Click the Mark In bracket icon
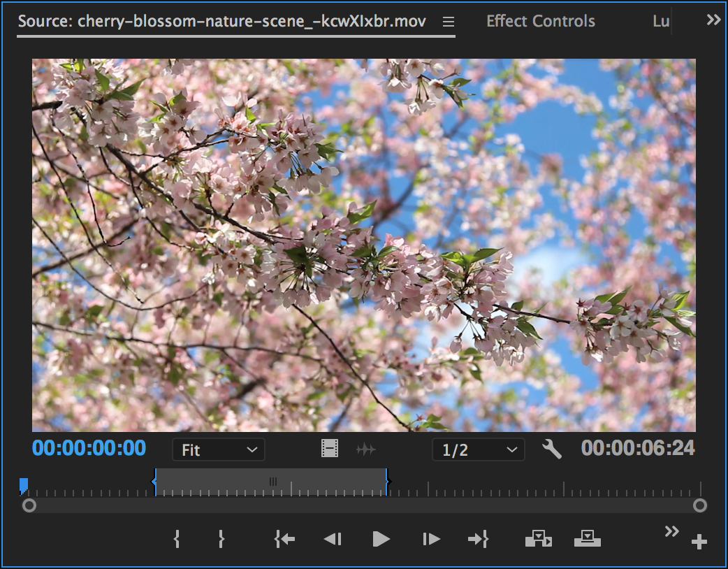The image size is (728, 569). (177, 539)
